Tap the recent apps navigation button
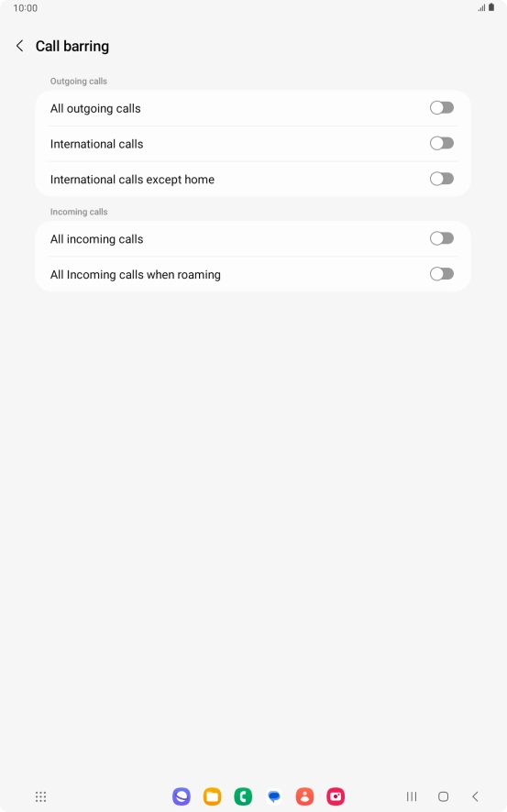 point(412,796)
